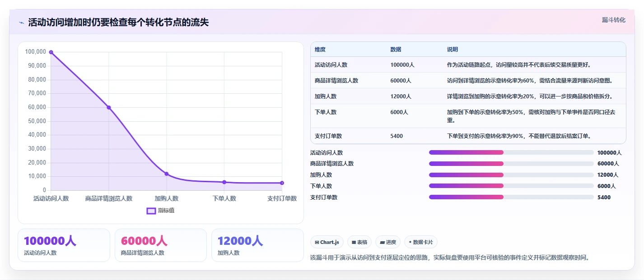
Task: Click the 活动访问人数 progress bar
Action: (x=511, y=152)
